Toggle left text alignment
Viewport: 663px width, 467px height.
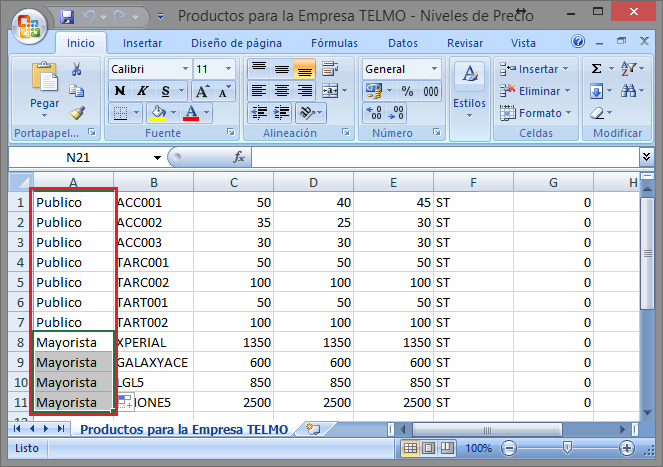tap(259, 91)
